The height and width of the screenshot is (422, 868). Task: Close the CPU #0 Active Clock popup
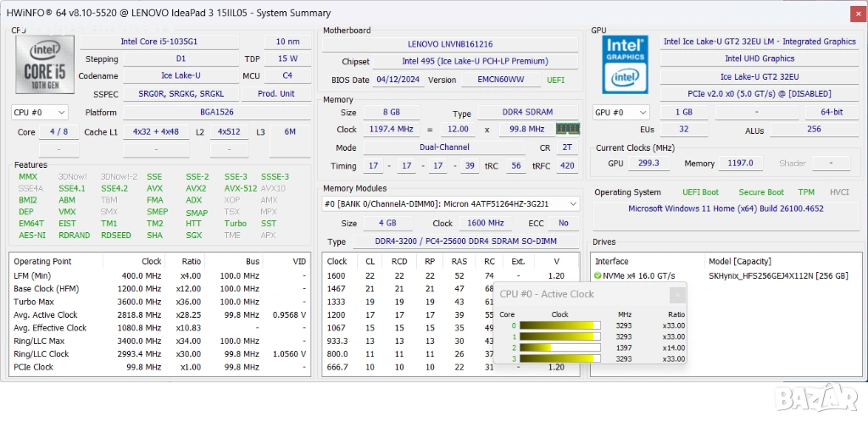tap(676, 294)
